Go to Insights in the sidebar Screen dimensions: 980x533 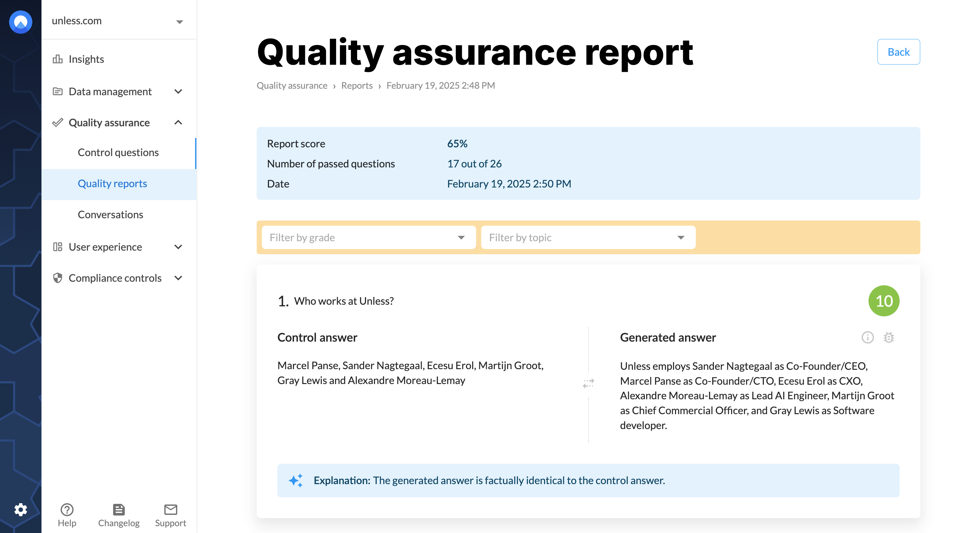coord(86,59)
